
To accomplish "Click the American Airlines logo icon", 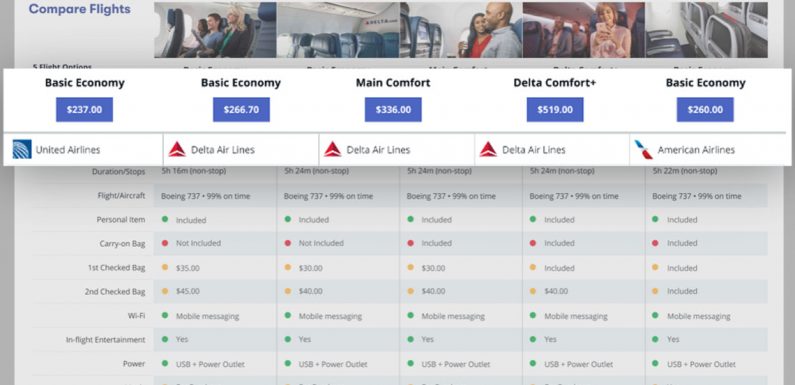I will [643, 150].
